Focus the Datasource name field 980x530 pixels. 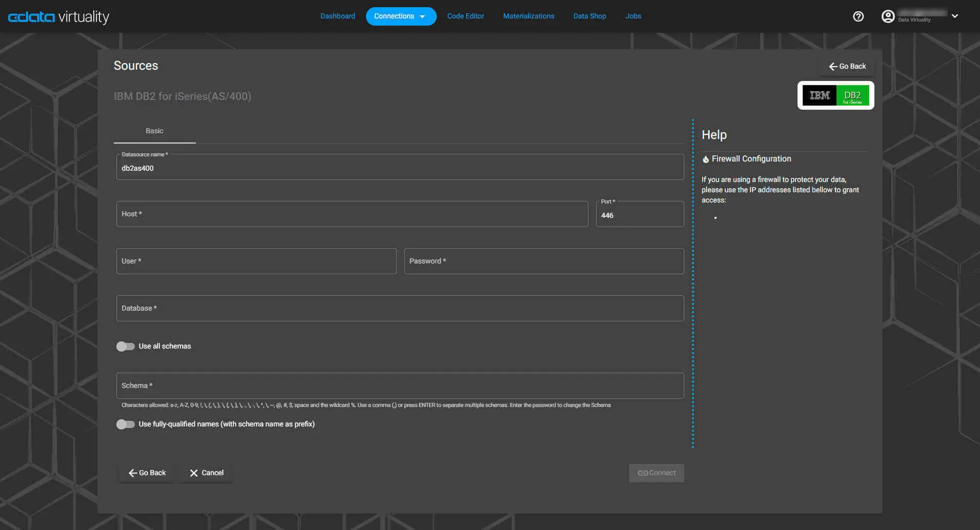(400, 167)
